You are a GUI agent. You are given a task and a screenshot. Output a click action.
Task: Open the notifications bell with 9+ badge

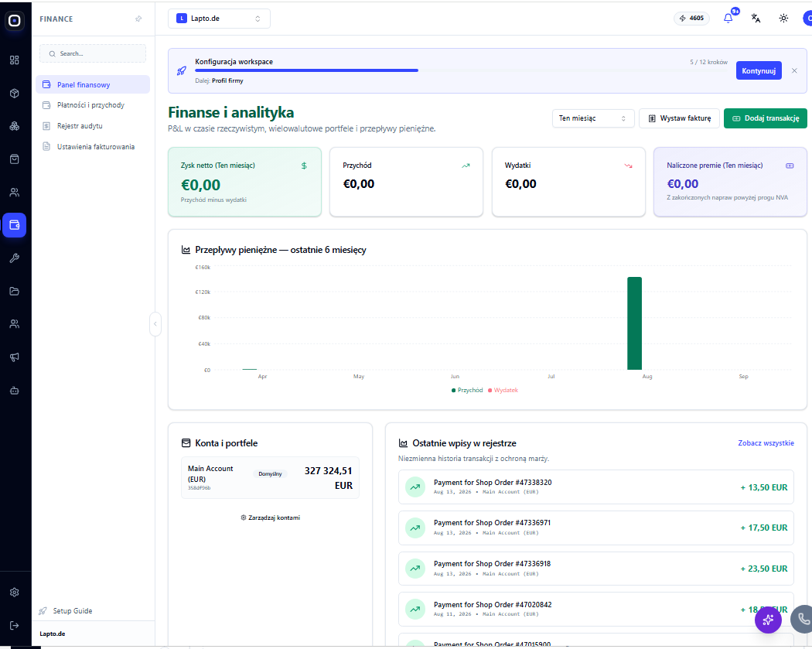point(728,18)
